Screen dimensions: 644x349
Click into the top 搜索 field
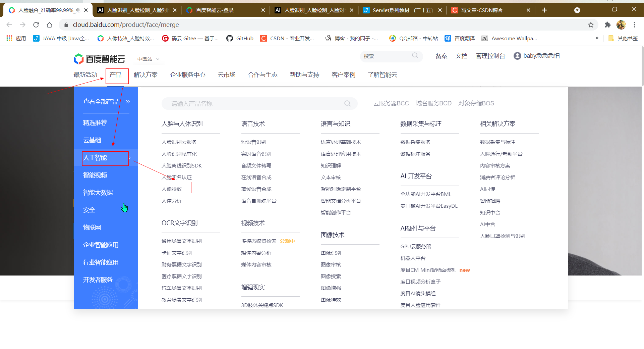[x=391, y=56]
